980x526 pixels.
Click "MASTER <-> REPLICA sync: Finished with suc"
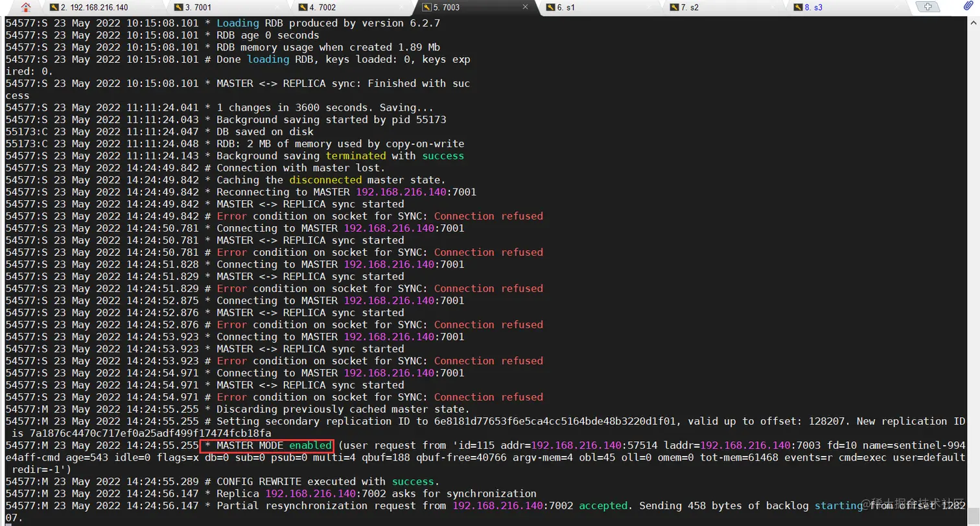[x=343, y=84]
